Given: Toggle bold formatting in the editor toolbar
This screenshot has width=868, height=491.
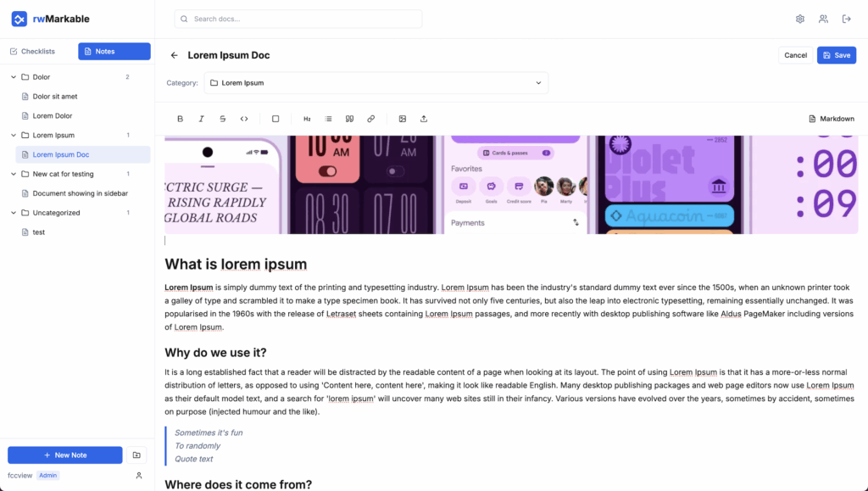Looking at the screenshot, I should click(x=180, y=119).
